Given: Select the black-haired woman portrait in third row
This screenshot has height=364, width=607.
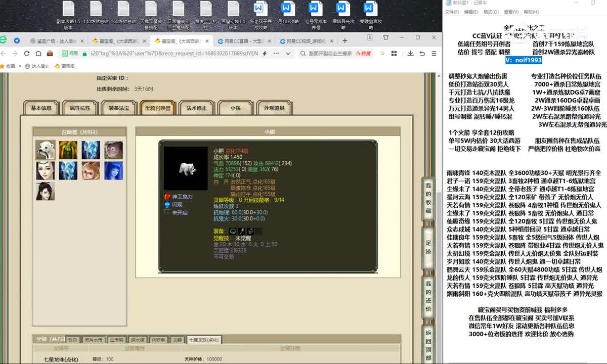Looking at the screenshot, I should click(x=46, y=191).
